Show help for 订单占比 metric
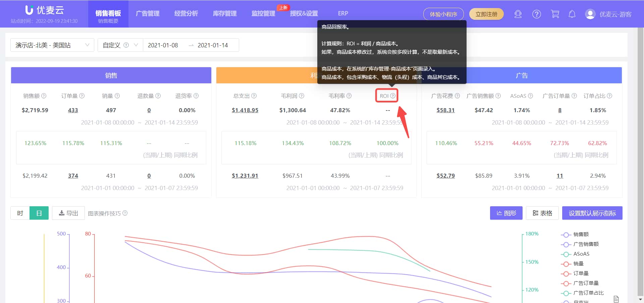644x303 pixels. pos(609,96)
